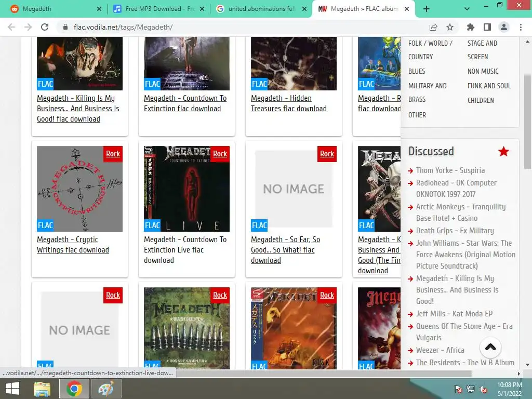The height and width of the screenshot is (399, 532).
Task: Select FUNK AND SOUL genre
Action: tap(489, 86)
